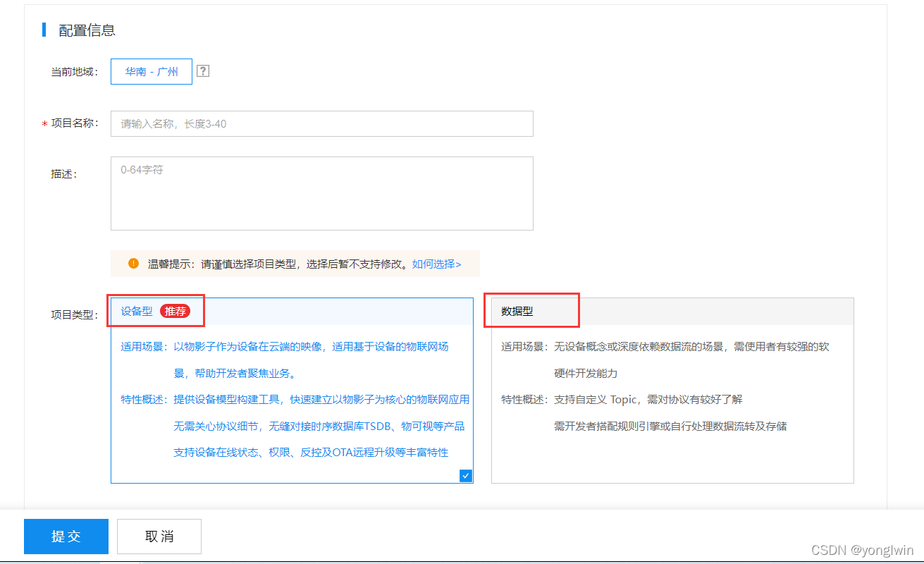924x564 pixels.
Task: Click the 温馨提示 warning message text
Action: (278, 264)
